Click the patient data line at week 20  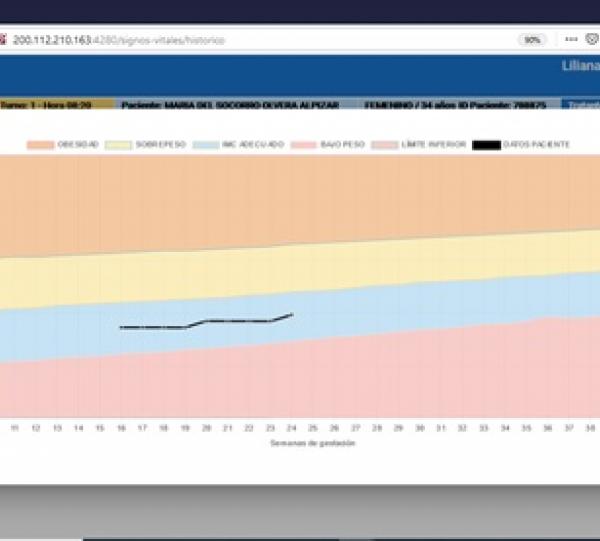[x=207, y=321]
